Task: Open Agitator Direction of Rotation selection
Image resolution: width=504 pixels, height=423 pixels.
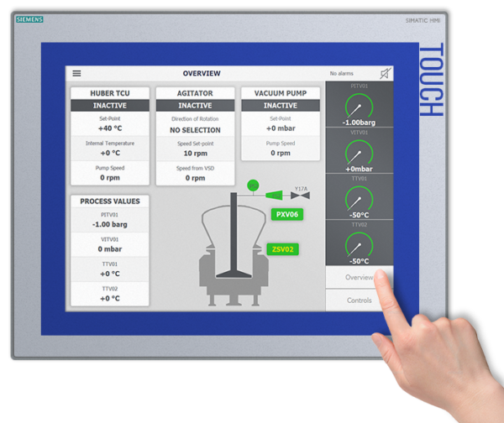Action: (x=195, y=130)
